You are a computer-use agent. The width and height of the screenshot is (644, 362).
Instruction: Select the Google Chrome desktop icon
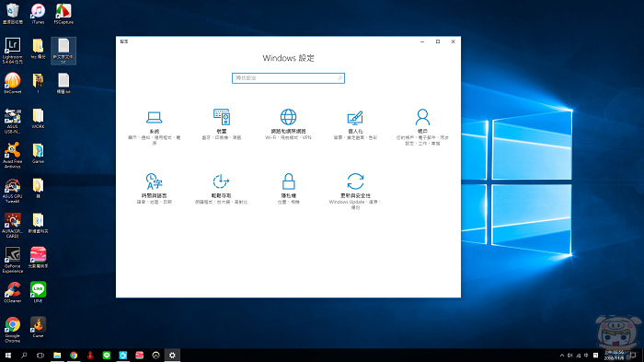[13, 330]
